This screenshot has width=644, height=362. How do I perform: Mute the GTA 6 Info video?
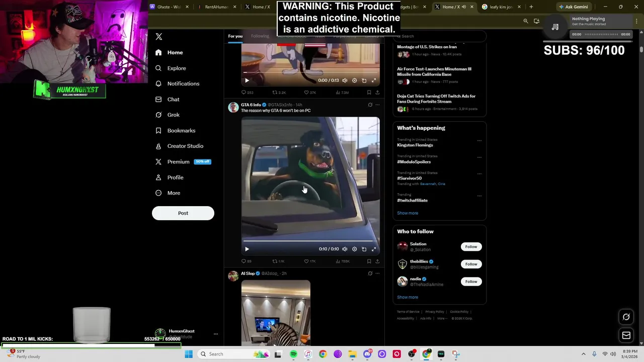(345, 249)
